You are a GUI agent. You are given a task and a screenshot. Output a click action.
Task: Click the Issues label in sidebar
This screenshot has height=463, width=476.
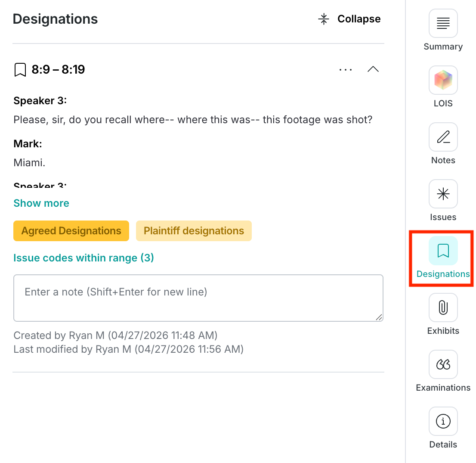(443, 217)
